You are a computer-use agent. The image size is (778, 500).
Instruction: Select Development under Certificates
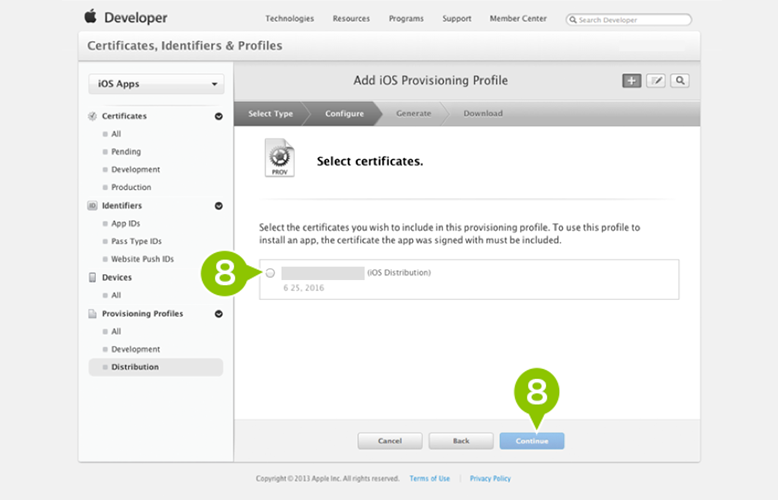click(135, 170)
